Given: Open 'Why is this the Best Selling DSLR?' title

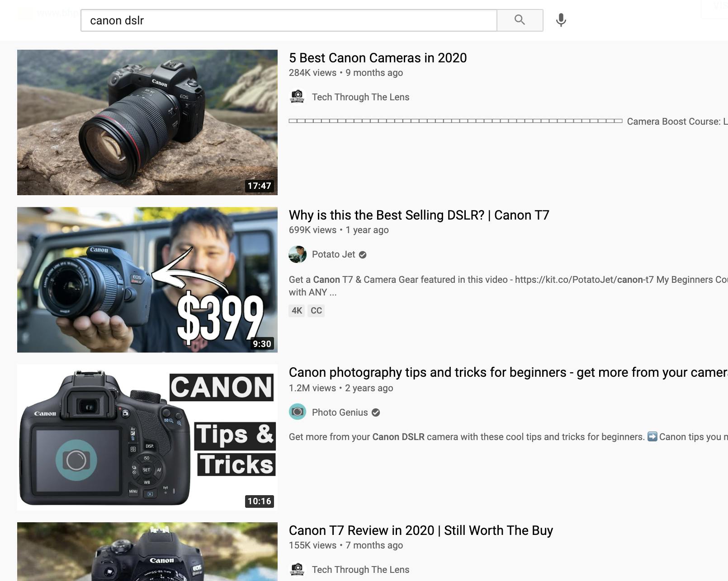Looking at the screenshot, I should click(x=419, y=215).
